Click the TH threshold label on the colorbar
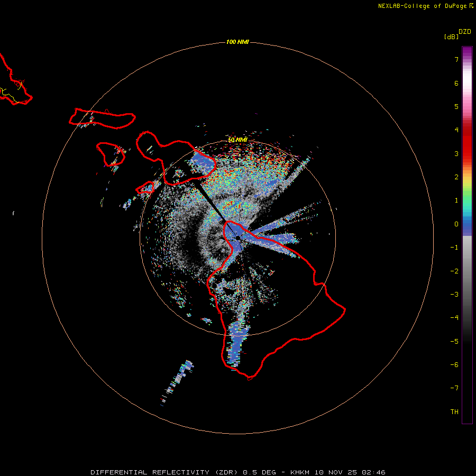Image resolution: width=476 pixels, height=476 pixels. point(454,412)
